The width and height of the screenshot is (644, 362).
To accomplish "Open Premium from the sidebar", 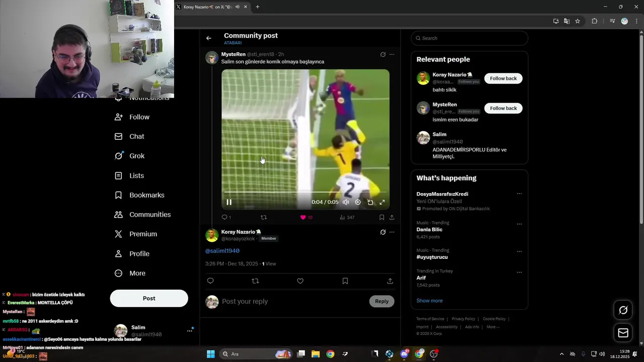I will coord(136,234).
